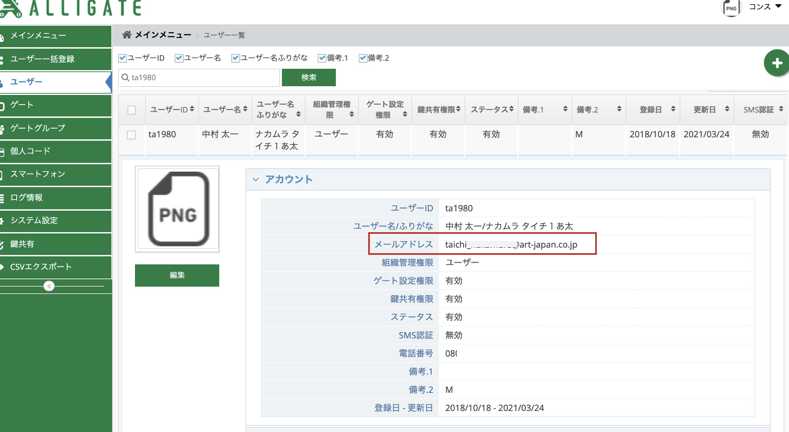Open 鍵共有 in the sidebar
789x432 pixels.
point(55,244)
